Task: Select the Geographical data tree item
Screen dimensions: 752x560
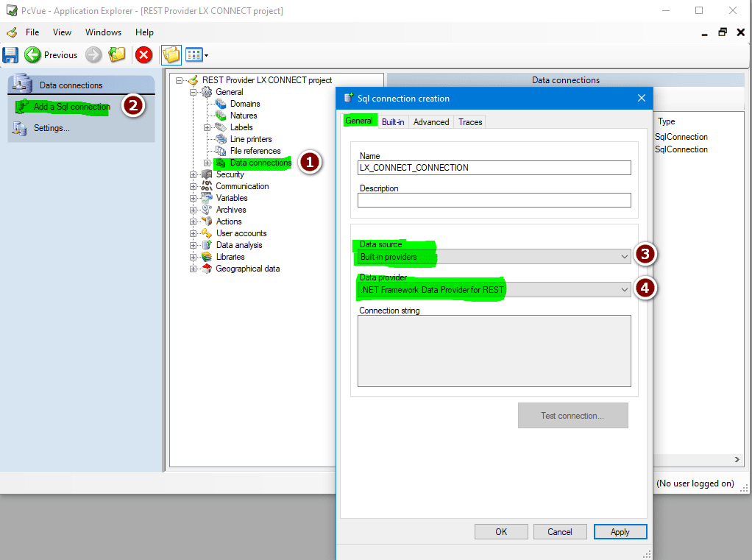Action: tap(247, 269)
